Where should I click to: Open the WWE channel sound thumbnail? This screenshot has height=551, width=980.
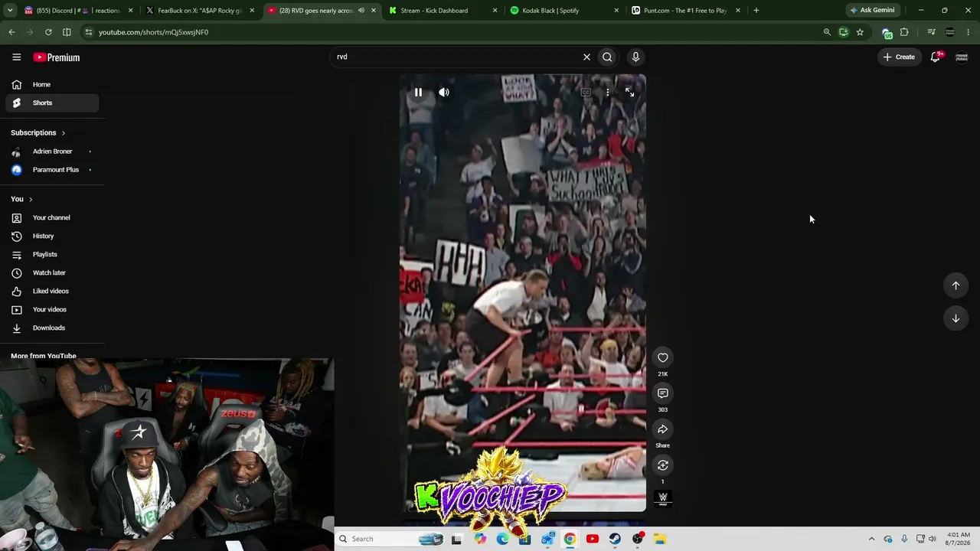(x=663, y=499)
